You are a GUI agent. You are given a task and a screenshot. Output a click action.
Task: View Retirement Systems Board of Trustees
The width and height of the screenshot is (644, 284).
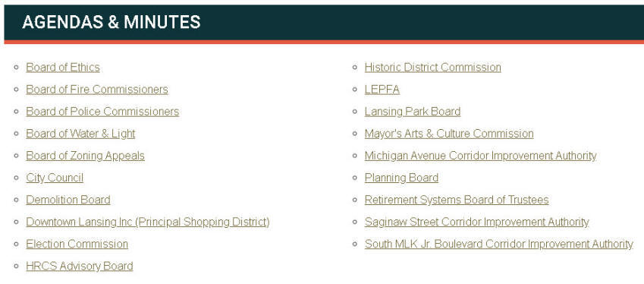pos(457,200)
